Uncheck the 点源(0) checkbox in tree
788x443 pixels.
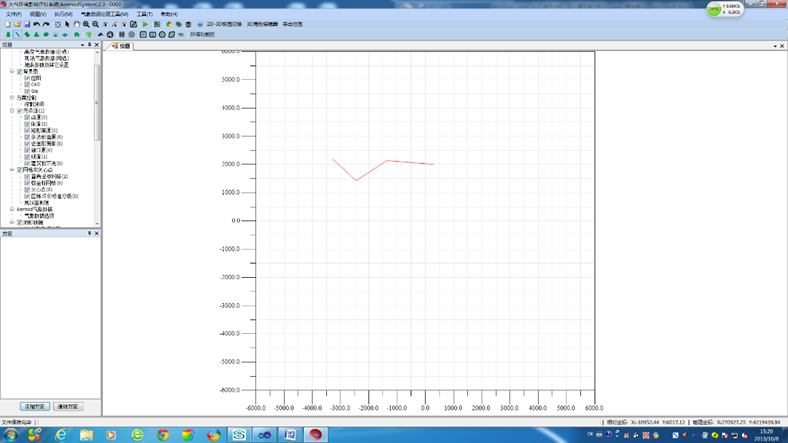pyautogui.click(x=27, y=117)
